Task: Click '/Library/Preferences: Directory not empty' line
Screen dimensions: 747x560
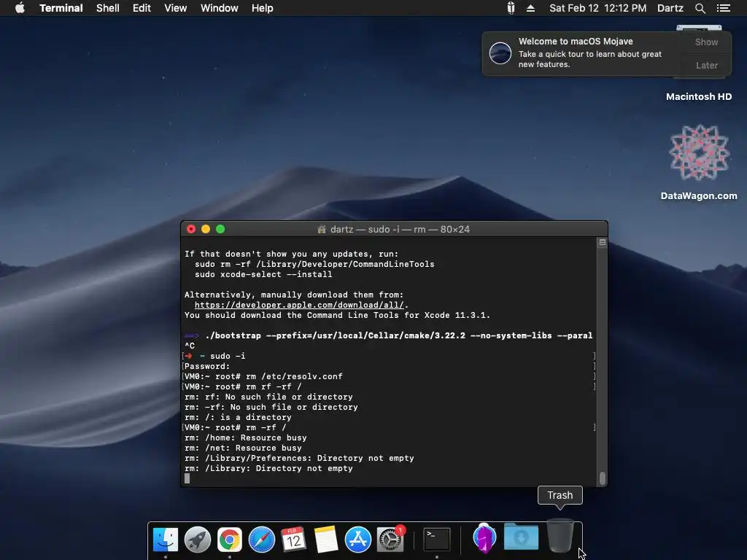Action: [x=299, y=458]
